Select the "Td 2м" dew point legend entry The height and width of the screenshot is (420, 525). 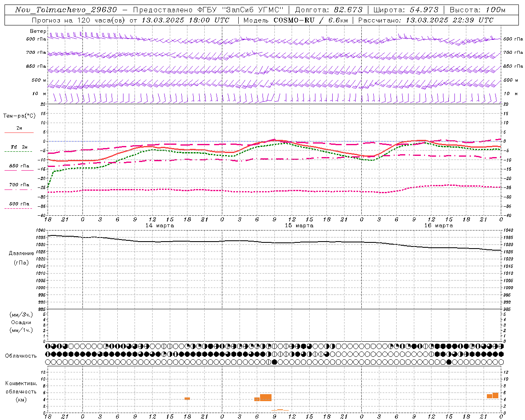pos(19,147)
